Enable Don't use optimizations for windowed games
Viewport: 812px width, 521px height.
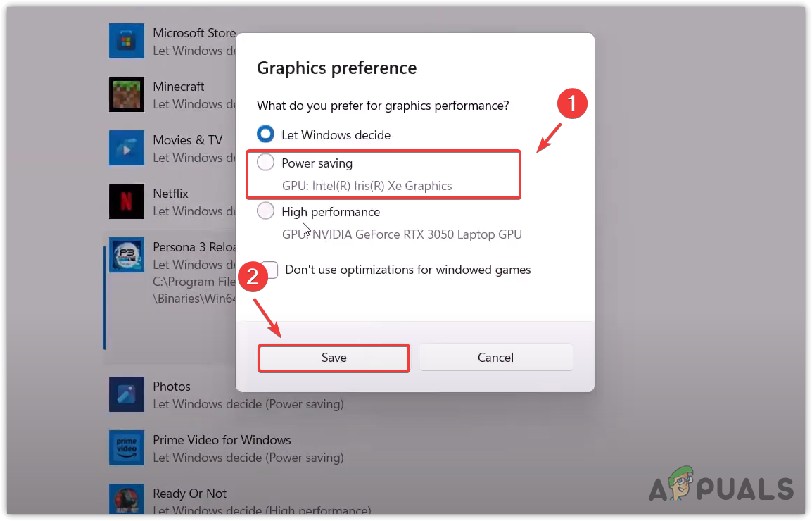click(271, 270)
